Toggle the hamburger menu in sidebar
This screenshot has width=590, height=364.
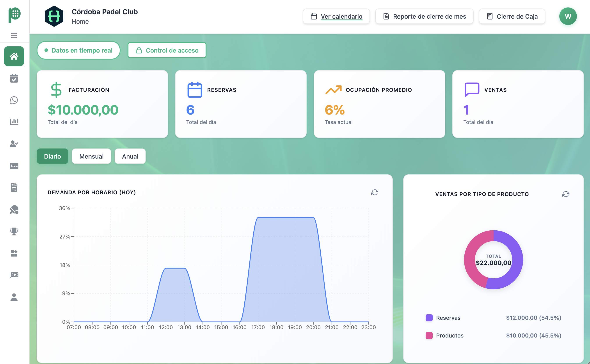(14, 35)
